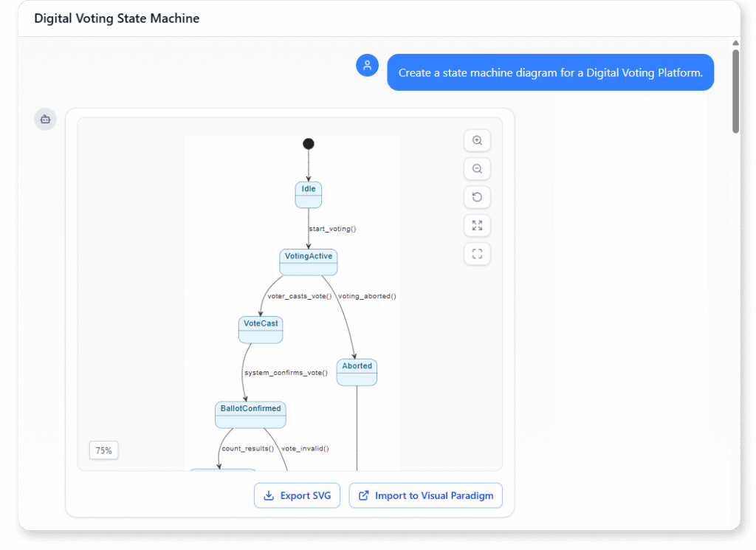Select the Aborted state node
756x550 pixels.
[x=357, y=371]
